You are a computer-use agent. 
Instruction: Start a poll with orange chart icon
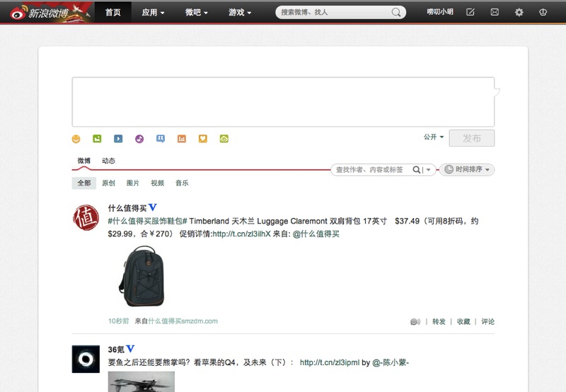point(182,139)
